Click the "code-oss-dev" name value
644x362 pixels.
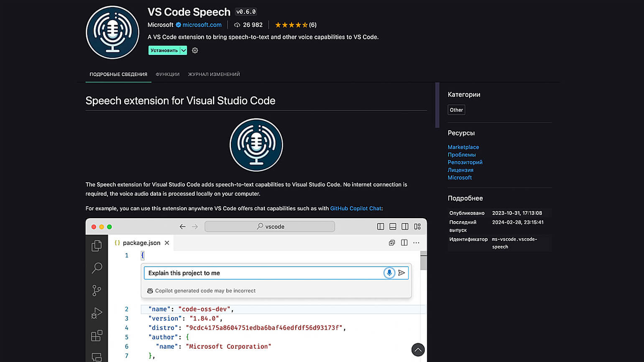pos(205,309)
